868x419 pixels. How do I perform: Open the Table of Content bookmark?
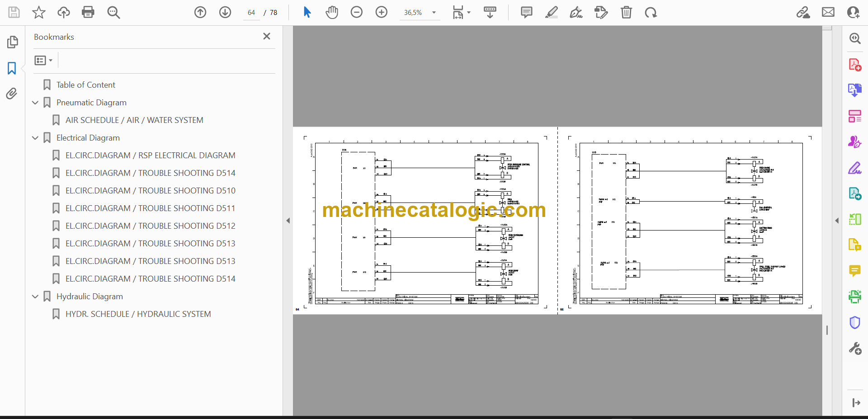86,85
